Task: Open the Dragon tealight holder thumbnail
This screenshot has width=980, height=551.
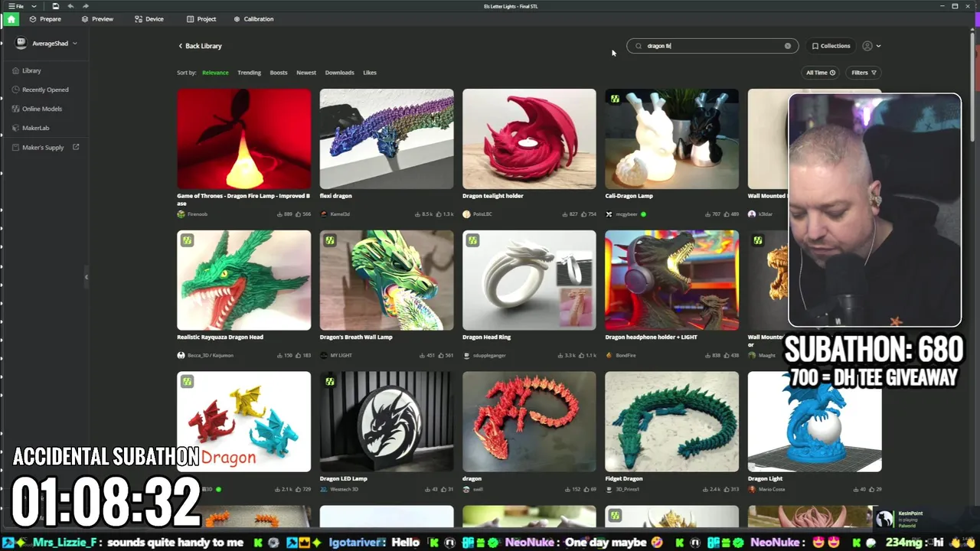Action: [529, 139]
